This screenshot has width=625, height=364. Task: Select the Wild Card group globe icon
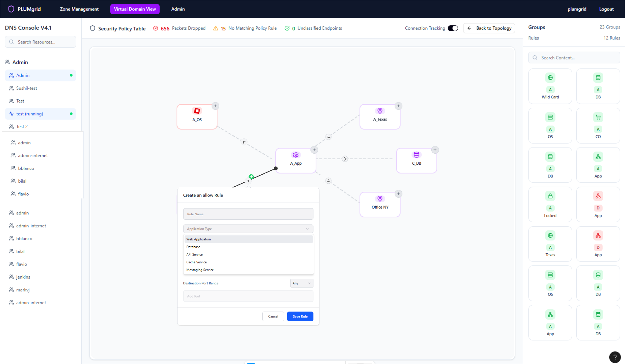(x=550, y=78)
